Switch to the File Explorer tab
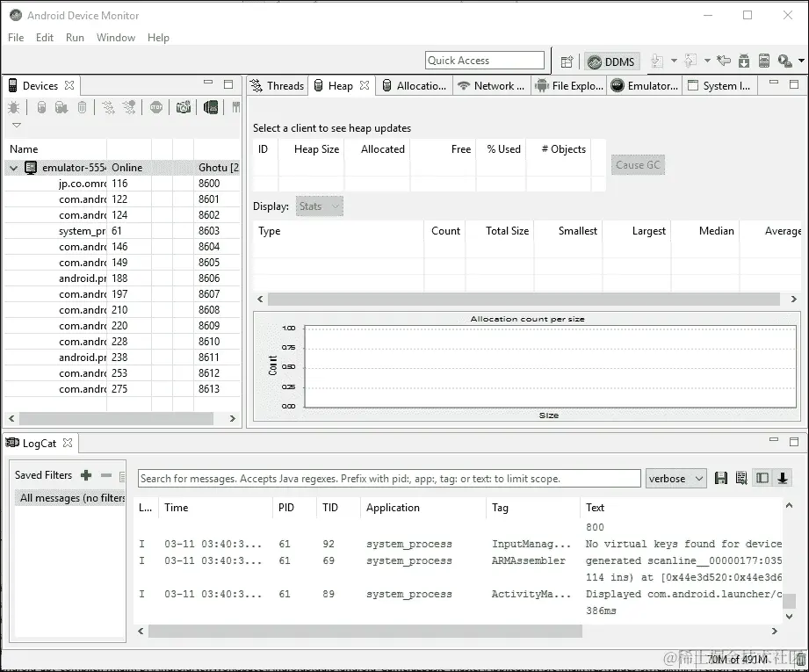Screen dimensions: 809x672 (x=569, y=86)
